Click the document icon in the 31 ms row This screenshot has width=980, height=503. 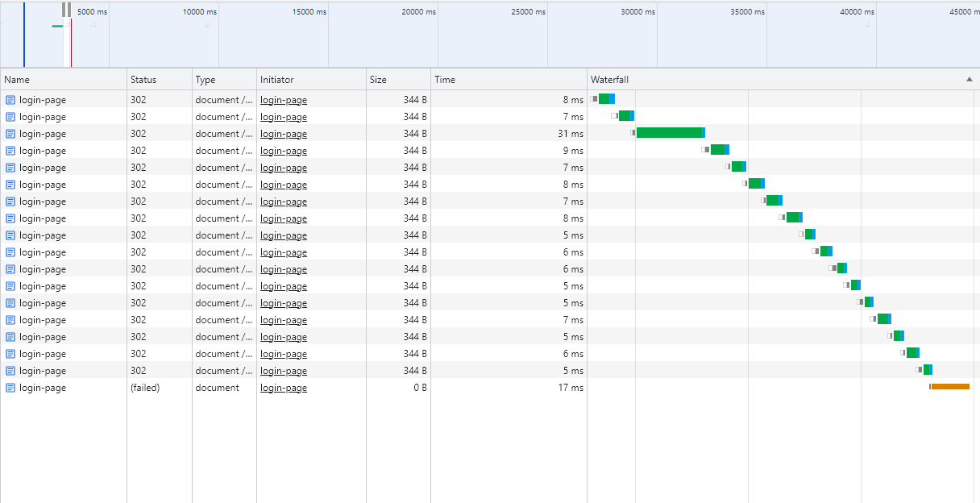click(x=10, y=134)
